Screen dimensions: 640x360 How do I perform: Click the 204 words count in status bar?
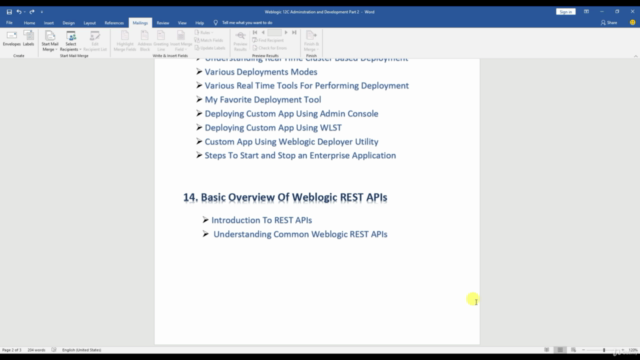36,350
